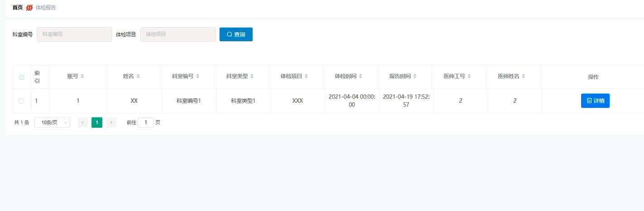The image size is (644, 211).
Task: Focus the 科室编号 filter input
Action: point(74,34)
